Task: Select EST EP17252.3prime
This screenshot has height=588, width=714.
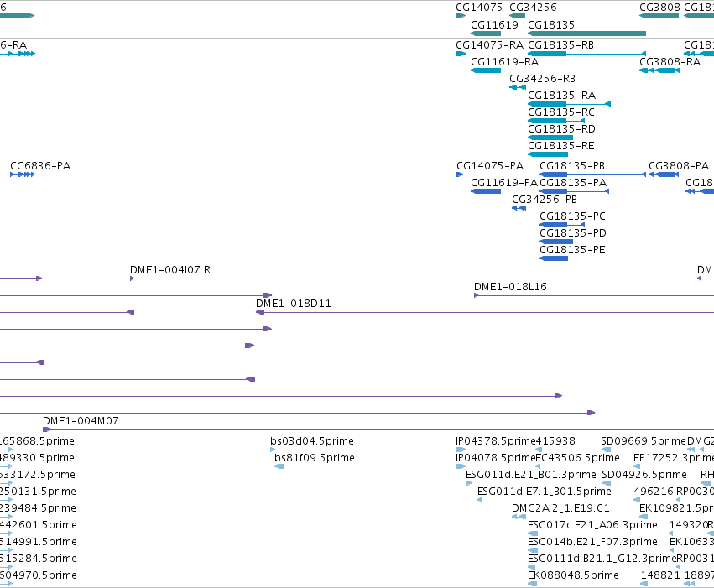Action: pyautogui.click(x=637, y=466)
